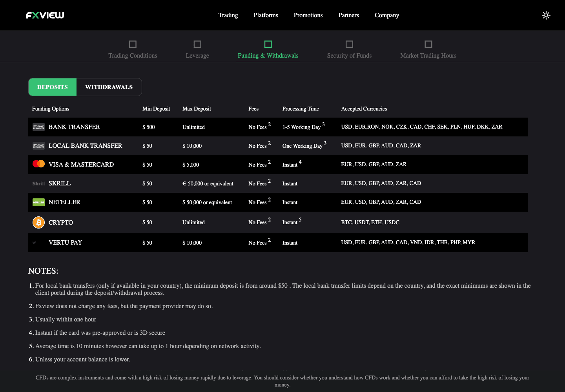Click the NETELLER text

point(64,202)
